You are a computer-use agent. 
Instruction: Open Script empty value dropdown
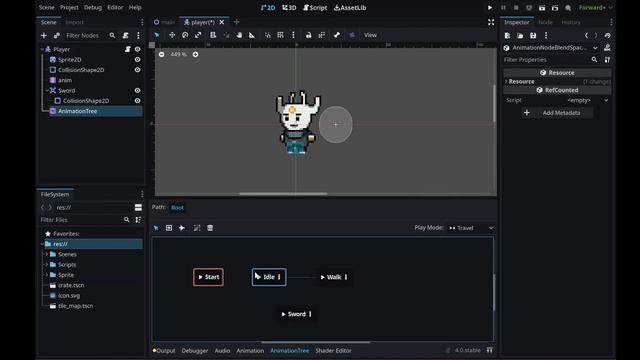pos(587,100)
